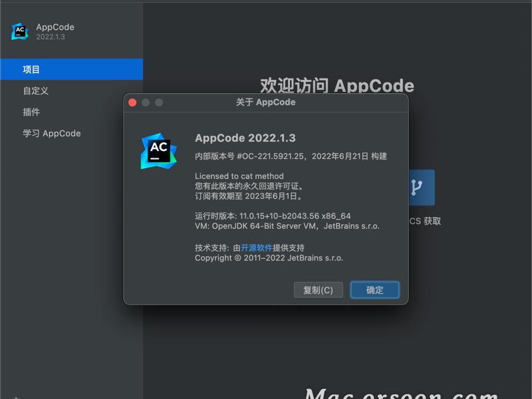Click the AppCode icon inside the About dialog
The height and width of the screenshot is (399, 532).
click(158, 151)
